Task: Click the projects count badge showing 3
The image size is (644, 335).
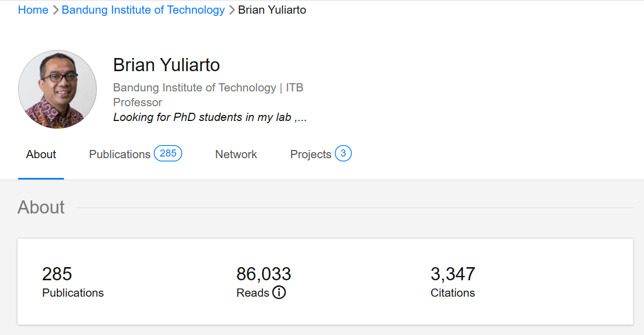Action: (344, 153)
